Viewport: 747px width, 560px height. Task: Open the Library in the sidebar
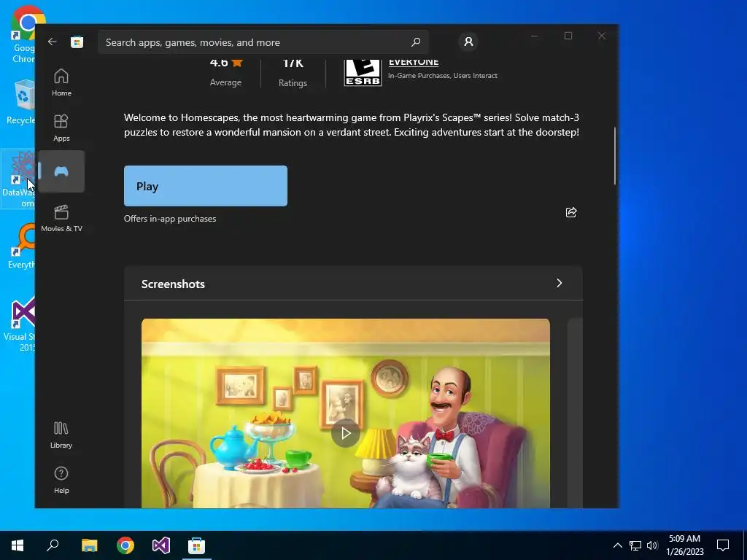(x=61, y=435)
